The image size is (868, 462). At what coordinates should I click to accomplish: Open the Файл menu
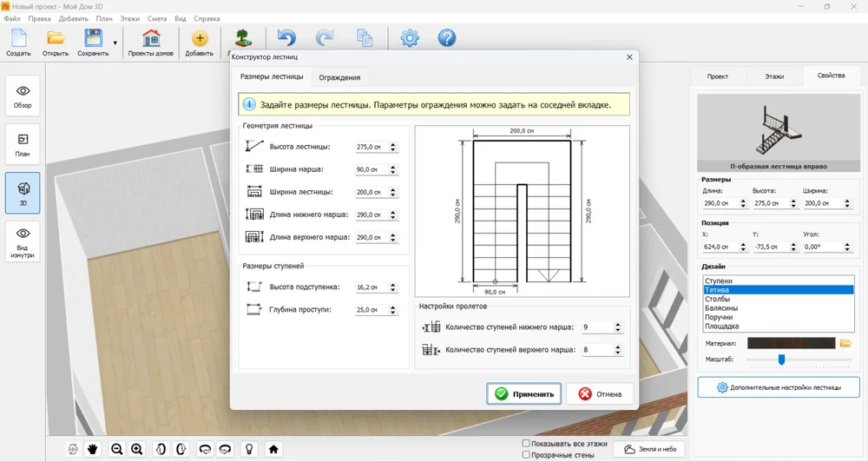tap(11, 18)
